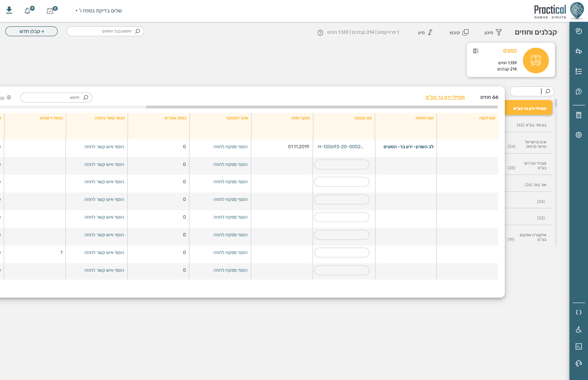This screenshot has width=588, height=380.
Task: Click the table horizontal scrollbar
Action: coord(322,107)
